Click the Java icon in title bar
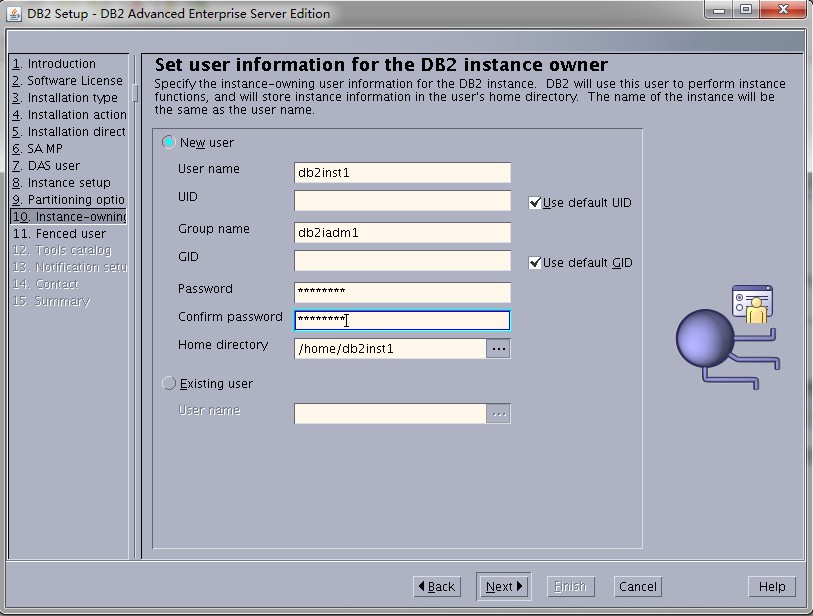813x616 pixels. point(14,13)
